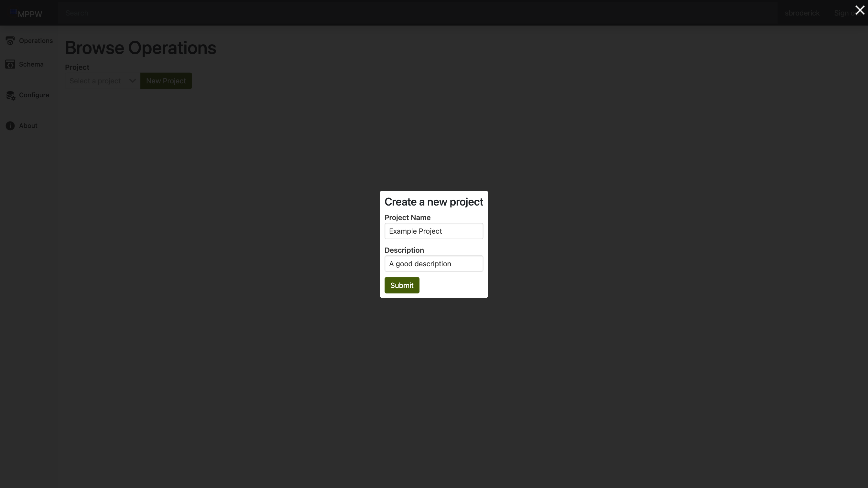This screenshot has width=868, height=488.
Task: Focus the Project Name input field
Action: (434, 231)
